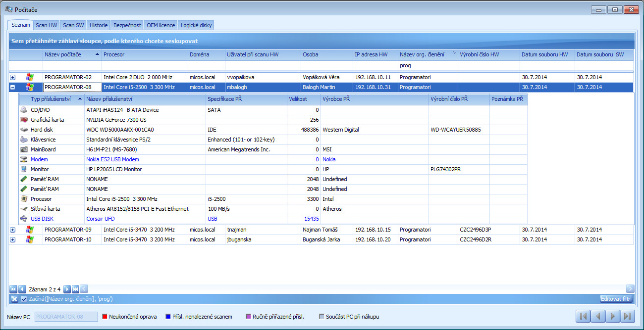Toggle the Neukončená oprava red legend box
This screenshot has width=644, height=330.
click(x=105, y=317)
